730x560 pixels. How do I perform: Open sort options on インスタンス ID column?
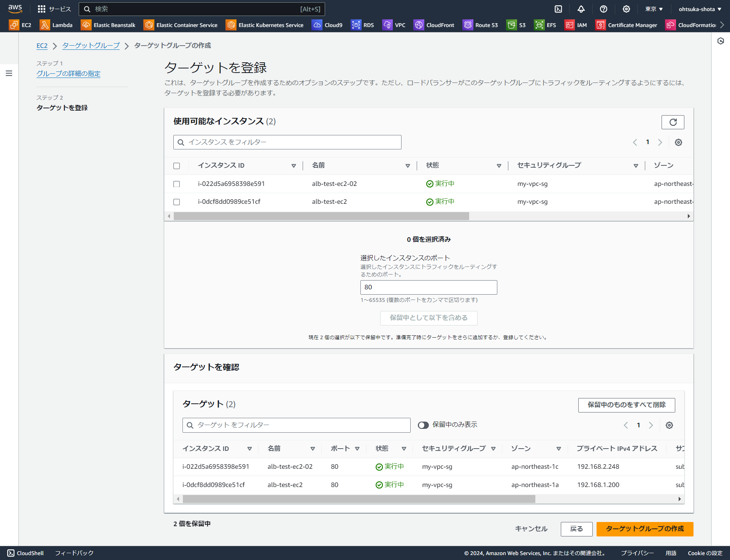294,165
